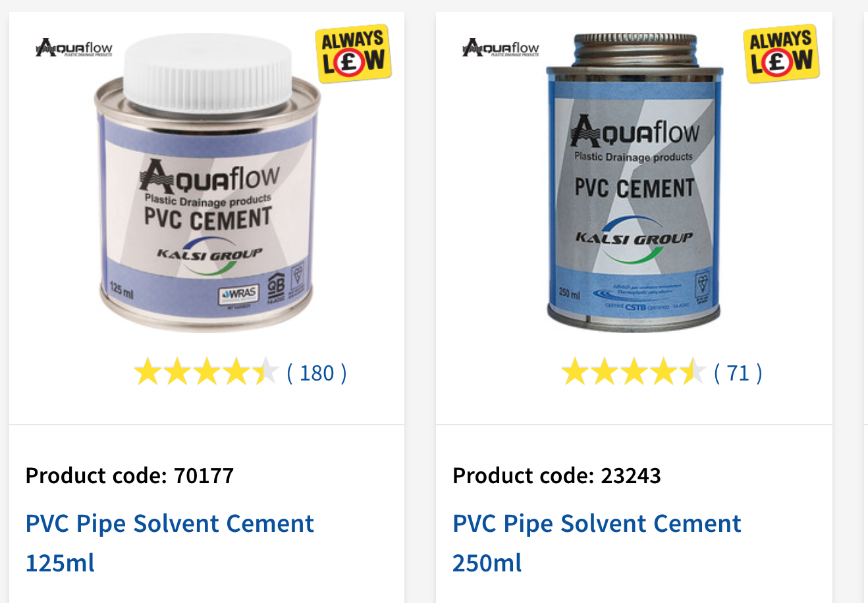This screenshot has width=868, height=603.
Task: Open the 125ml PVC Cement tin image
Action: (x=207, y=183)
